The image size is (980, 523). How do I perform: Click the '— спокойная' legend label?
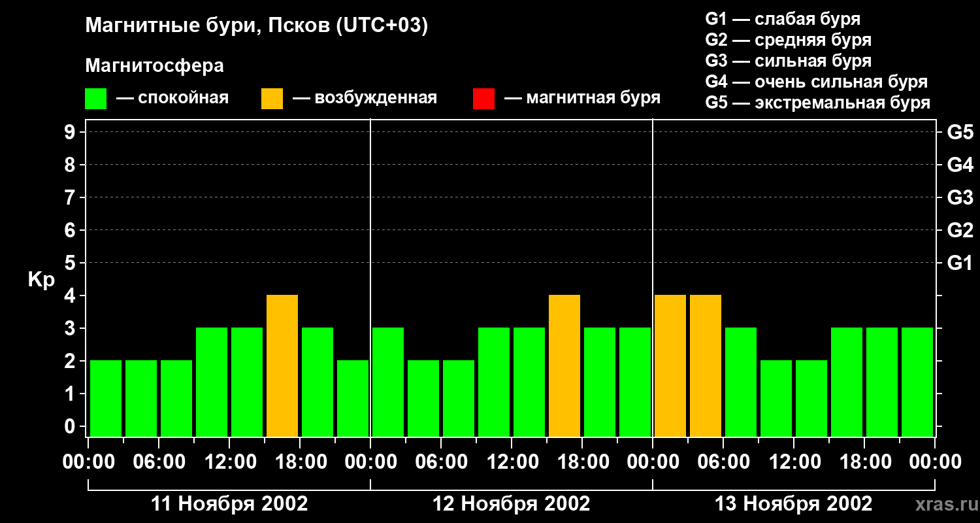coord(172,98)
